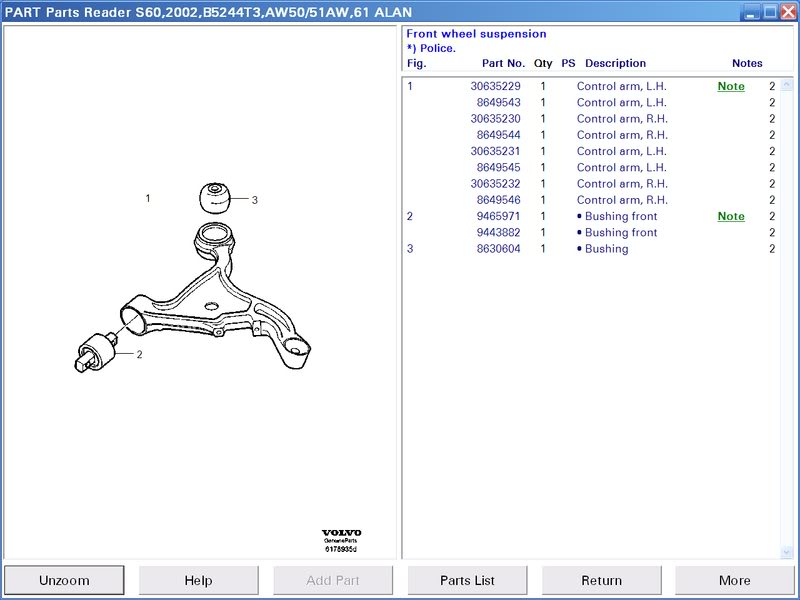
Task: Click callout number 2 in the diagram
Action: click(x=139, y=355)
